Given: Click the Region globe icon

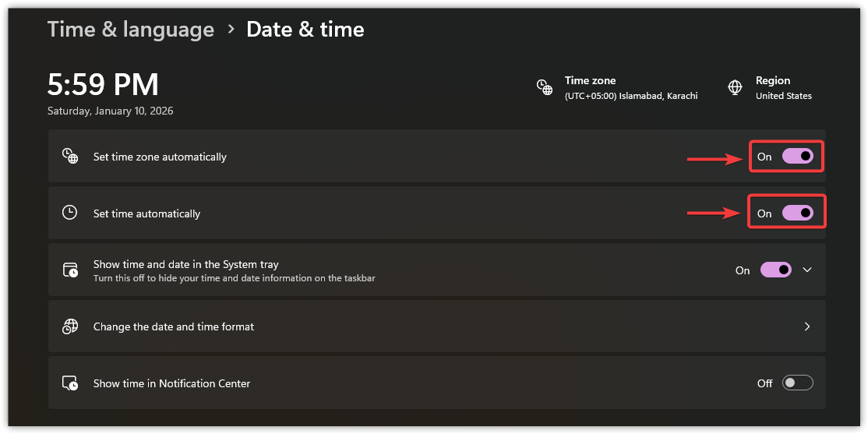Looking at the screenshot, I should pyautogui.click(x=735, y=86).
